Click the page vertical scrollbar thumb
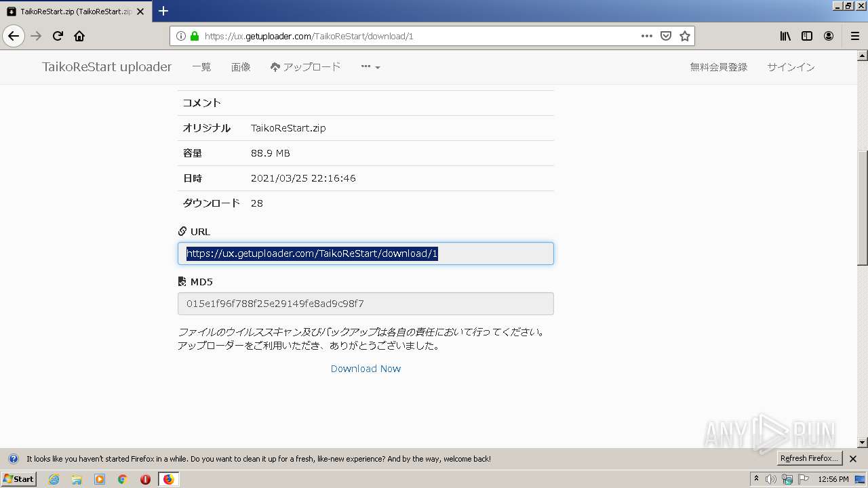 [863, 207]
